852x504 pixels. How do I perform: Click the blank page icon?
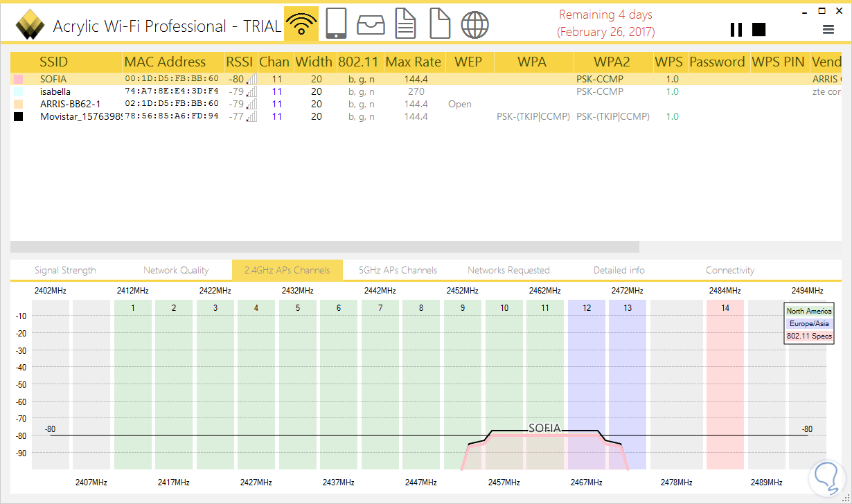point(439,24)
